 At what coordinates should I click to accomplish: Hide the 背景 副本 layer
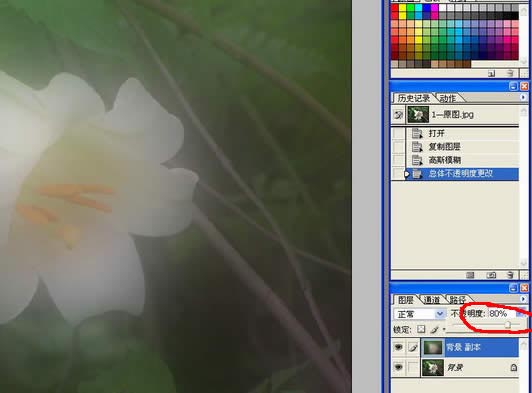pyautogui.click(x=399, y=348)
